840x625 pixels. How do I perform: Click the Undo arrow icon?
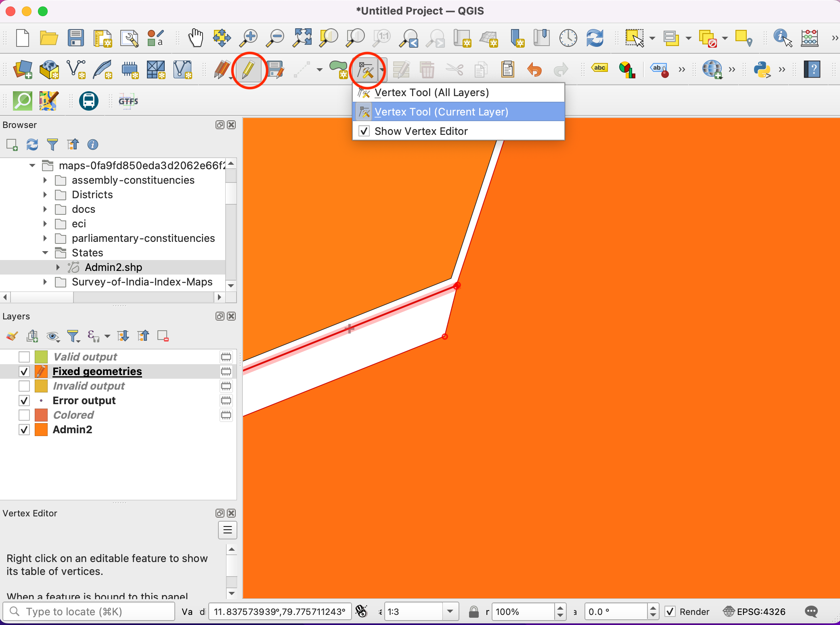click(534, 70)
